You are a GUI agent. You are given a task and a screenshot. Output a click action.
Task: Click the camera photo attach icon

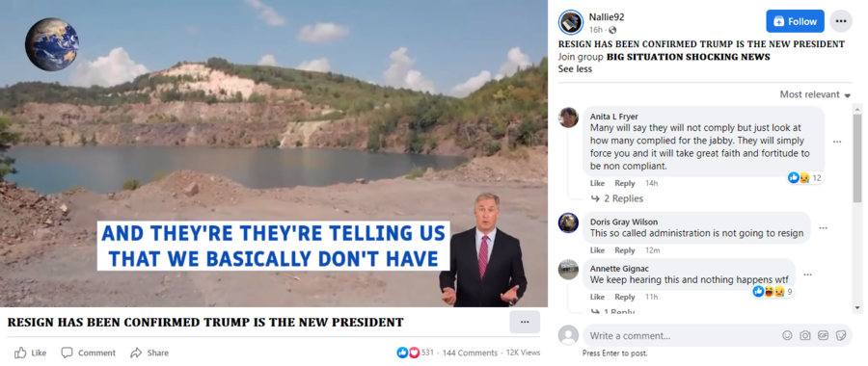(x=805, y=335)
